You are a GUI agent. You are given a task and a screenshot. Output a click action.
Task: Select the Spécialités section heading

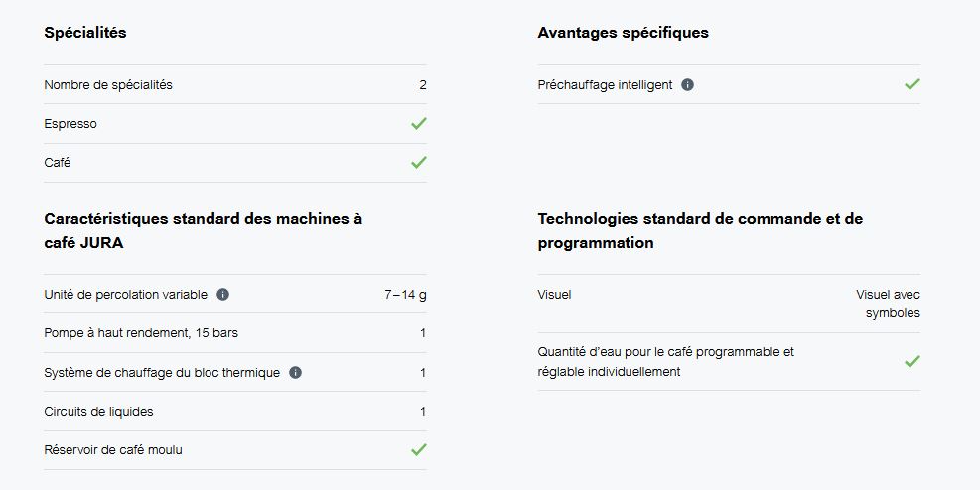click(x=85, y=33)
